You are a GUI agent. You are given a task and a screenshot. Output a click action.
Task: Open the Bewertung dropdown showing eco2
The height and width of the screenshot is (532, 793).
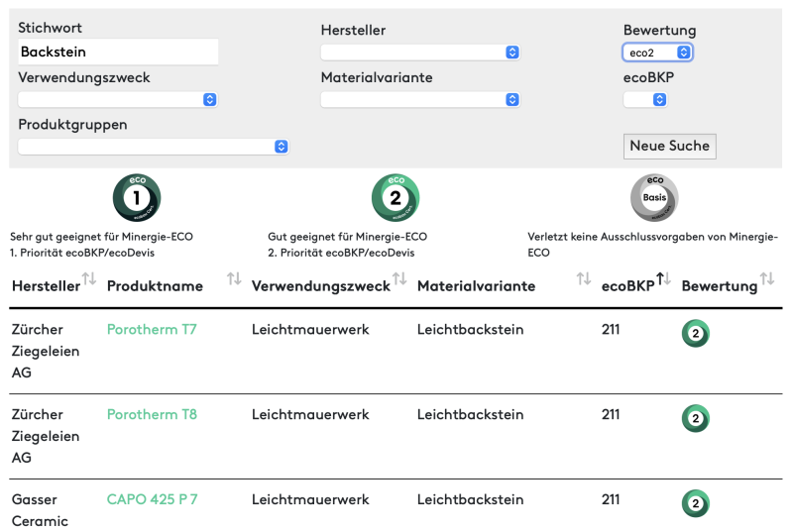(x=657, y=53)
